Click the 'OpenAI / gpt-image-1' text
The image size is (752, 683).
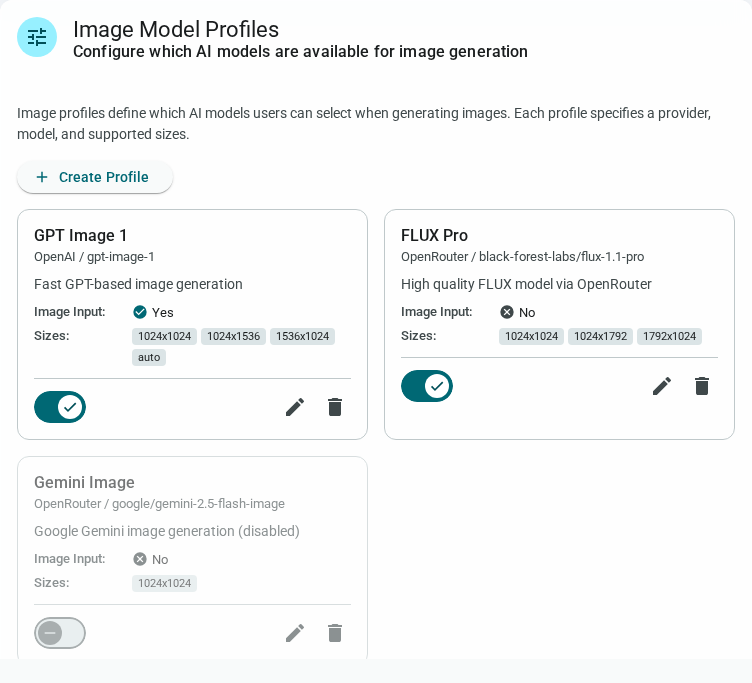(x=94, y=257)
